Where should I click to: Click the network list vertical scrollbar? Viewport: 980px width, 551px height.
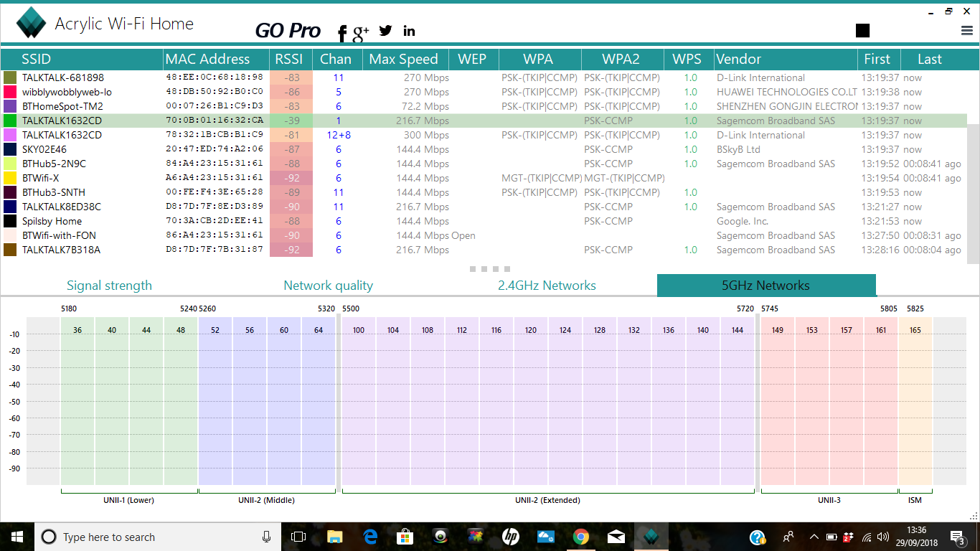tap(974, 194)
